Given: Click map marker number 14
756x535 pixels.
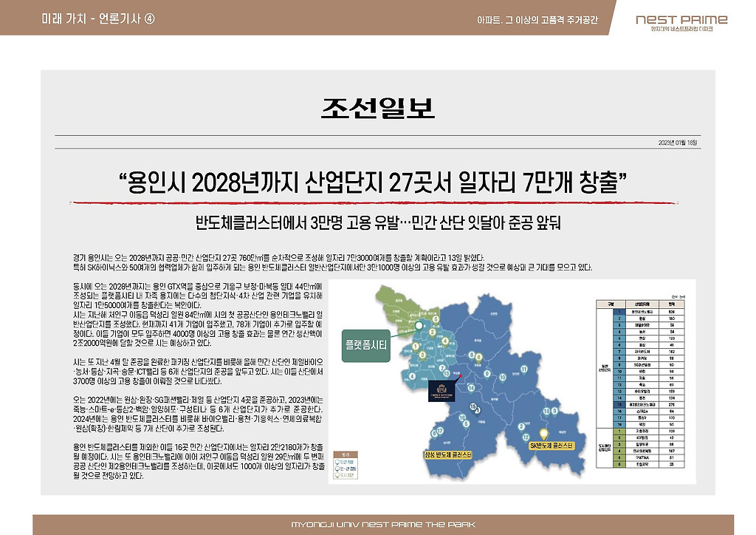Looking at the screenshot, I should click(x=471, y=389).
